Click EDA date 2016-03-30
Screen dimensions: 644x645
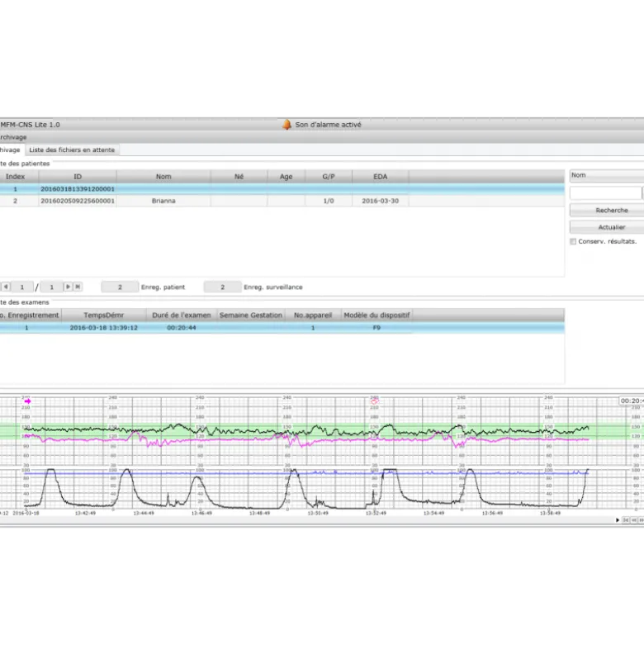(x=381, y=201)
